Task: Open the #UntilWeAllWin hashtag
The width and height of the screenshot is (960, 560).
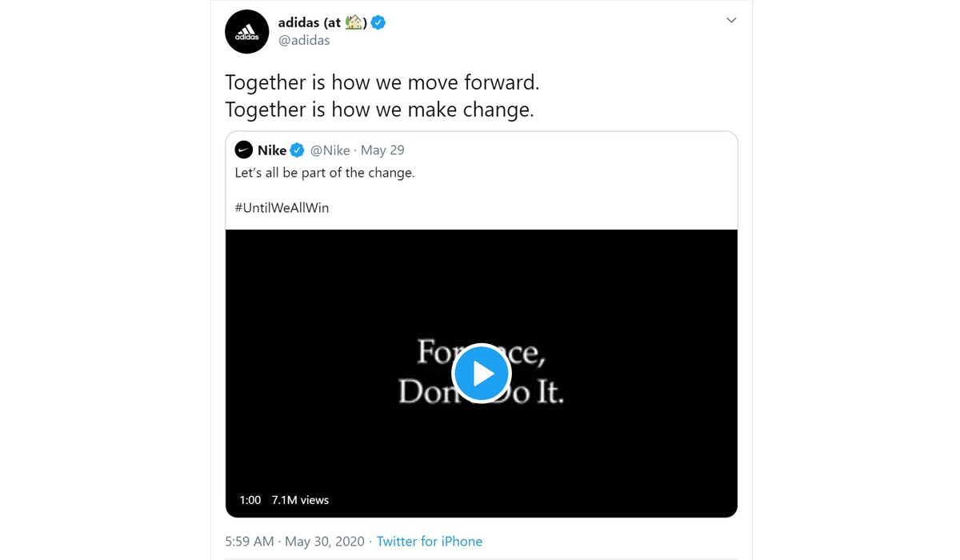Action: (x=282, y=207)
